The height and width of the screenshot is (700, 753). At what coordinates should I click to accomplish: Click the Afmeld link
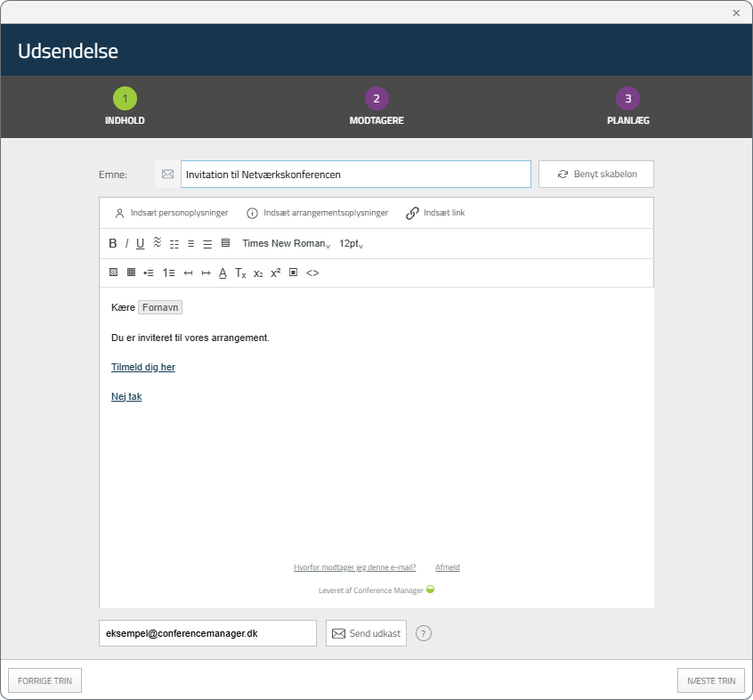click(x=448, y=567)
